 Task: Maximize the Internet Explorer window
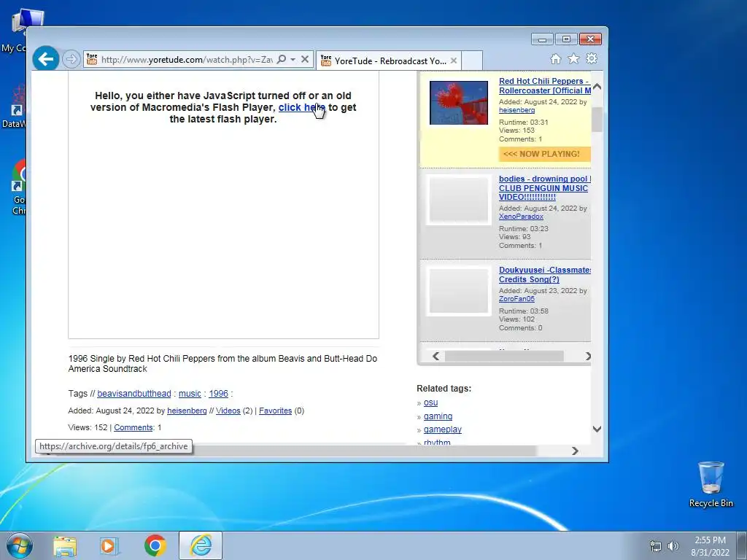566,39
